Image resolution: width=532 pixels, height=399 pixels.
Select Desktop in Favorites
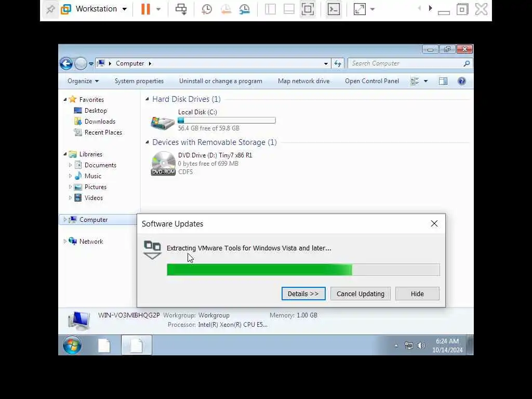point(96,111)
